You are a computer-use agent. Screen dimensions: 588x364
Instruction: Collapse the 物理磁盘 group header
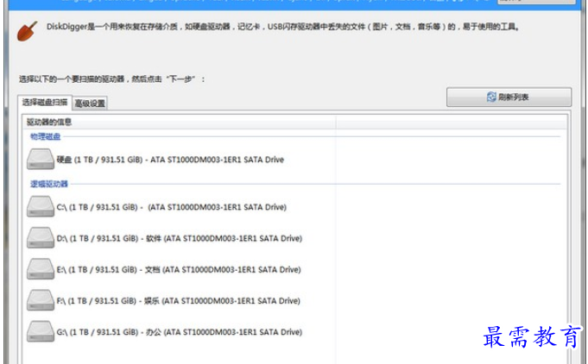46,136
